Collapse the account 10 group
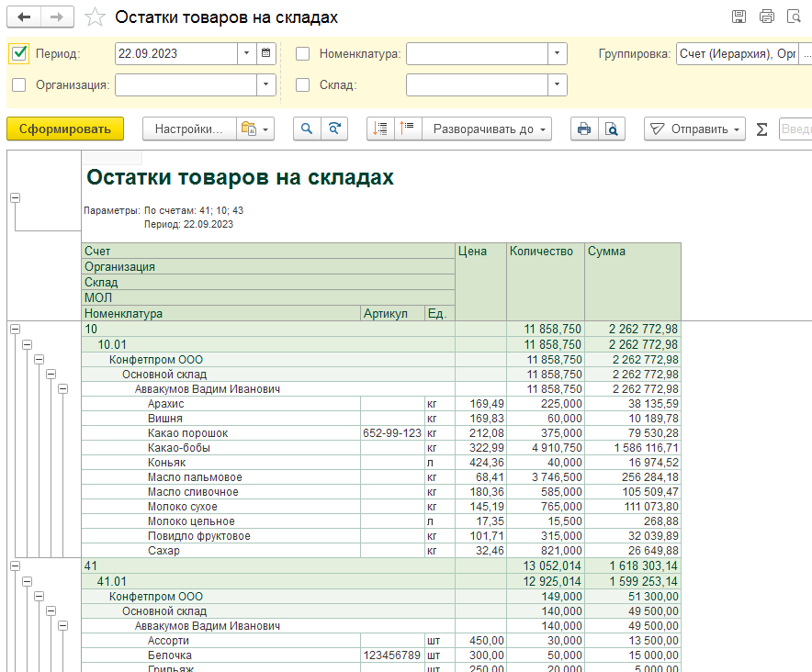This screenshot has height=672, width=812. coord(15,329)
